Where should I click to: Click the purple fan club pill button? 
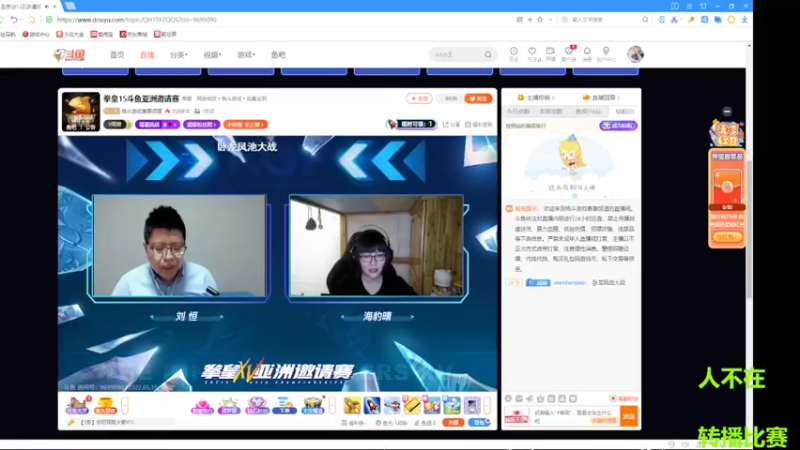point(202,124)
